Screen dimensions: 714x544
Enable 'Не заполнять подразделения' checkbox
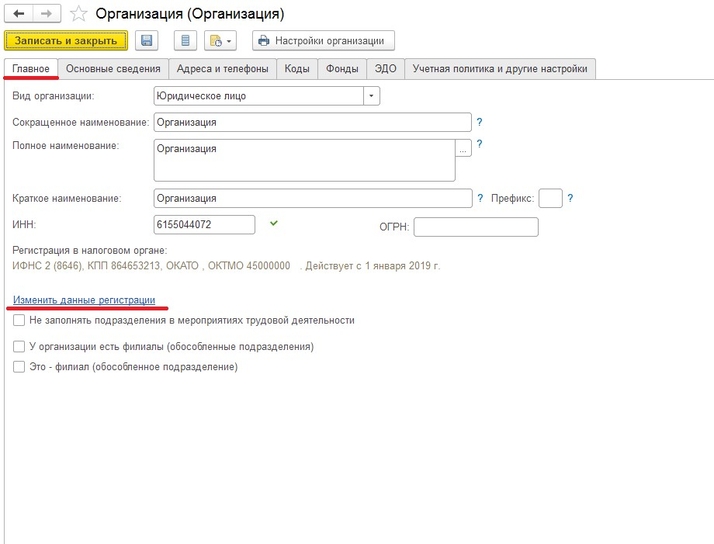click(19, 321)
